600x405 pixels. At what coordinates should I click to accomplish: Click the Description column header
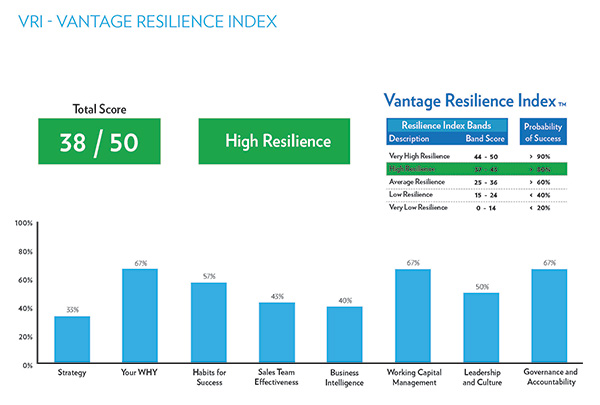409,139
